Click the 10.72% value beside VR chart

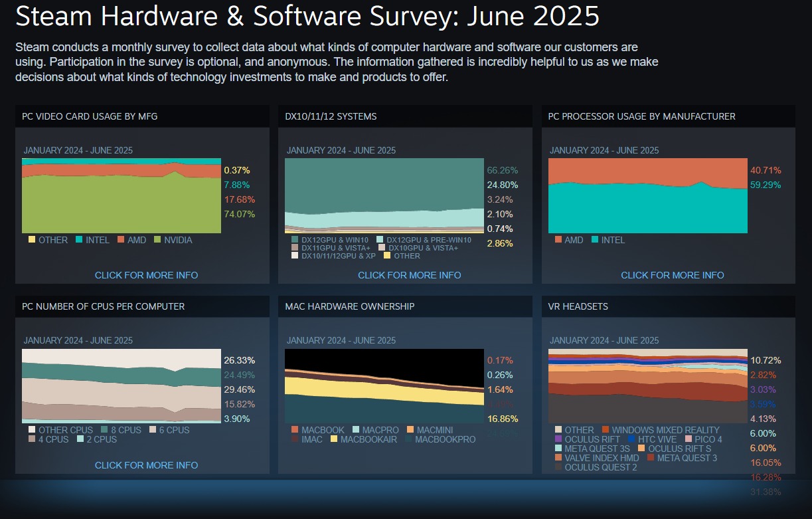click(x=766, y=360)
